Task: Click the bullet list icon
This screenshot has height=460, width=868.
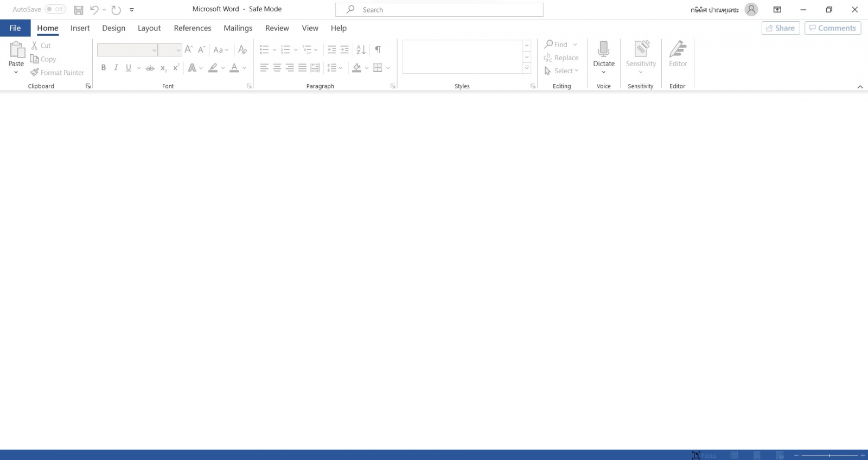Action: pos(264,50)
